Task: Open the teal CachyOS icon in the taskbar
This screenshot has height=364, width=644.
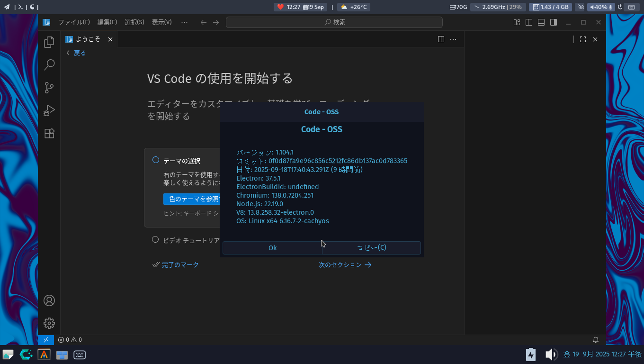Action: [x=26, y=355]
